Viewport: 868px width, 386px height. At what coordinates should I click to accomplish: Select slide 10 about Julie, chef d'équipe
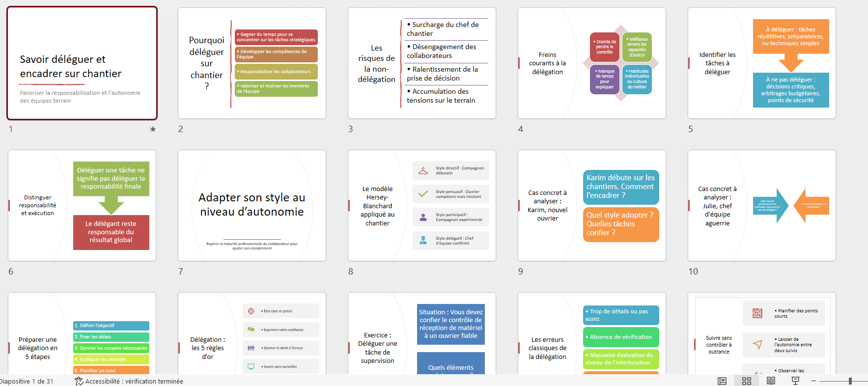[x=761, y=205]
